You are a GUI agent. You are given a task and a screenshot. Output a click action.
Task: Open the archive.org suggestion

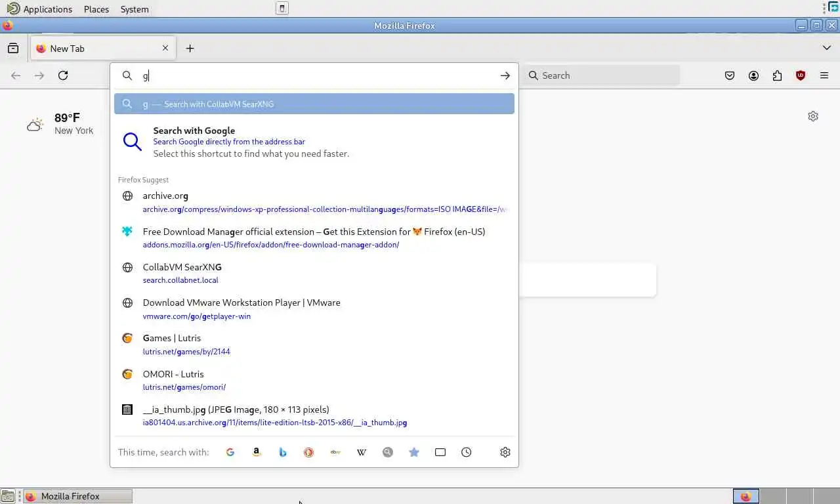click(314, 202)
